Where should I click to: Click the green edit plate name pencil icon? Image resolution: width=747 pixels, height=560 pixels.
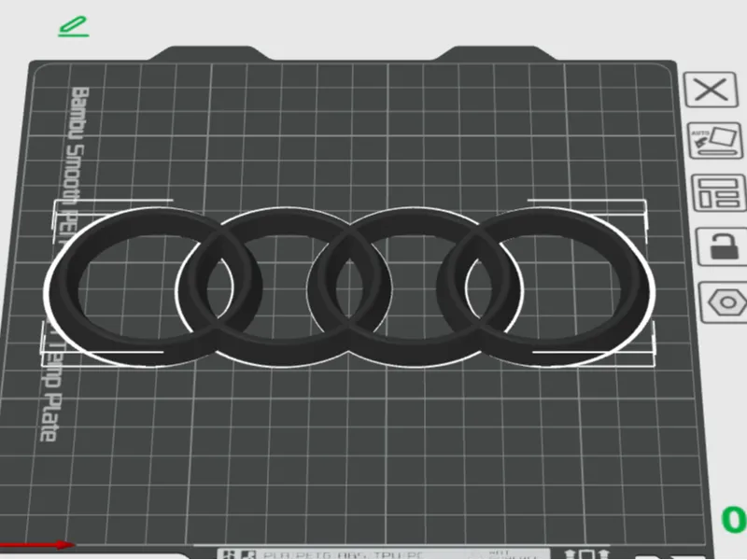click(x=74, y=27)
